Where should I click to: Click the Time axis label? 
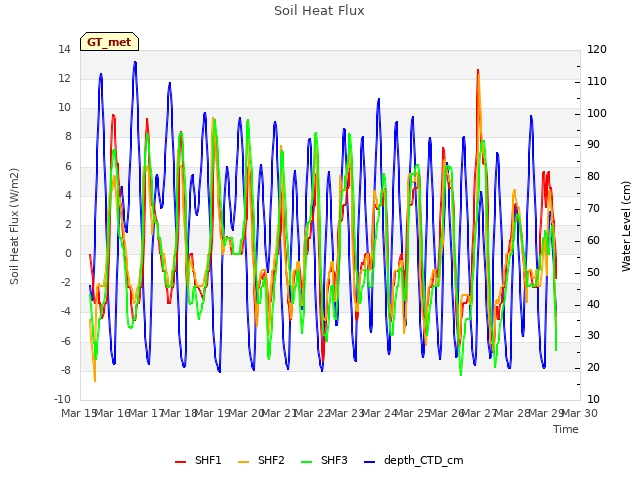click(566, 429)
